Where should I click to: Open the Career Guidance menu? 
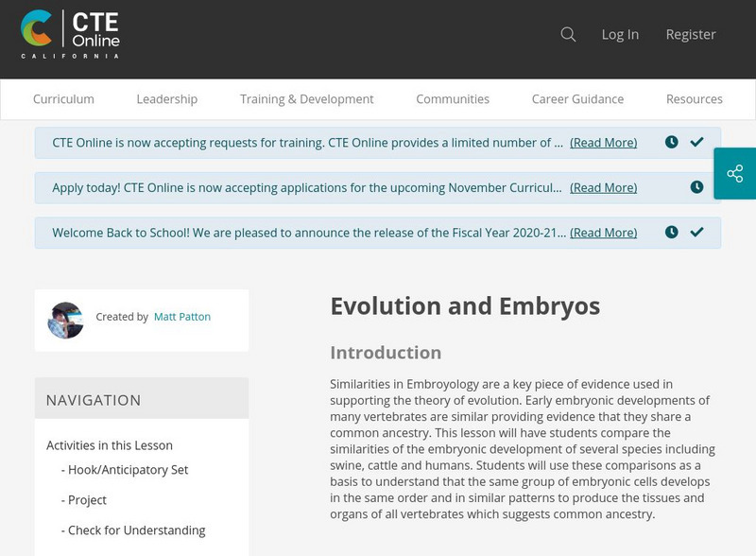point(577,99)
